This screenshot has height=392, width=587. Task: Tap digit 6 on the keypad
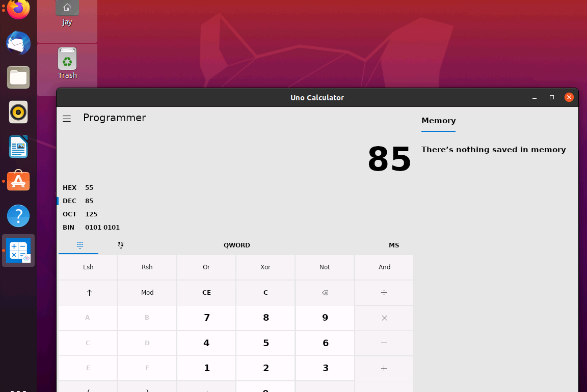click(325, 343)
